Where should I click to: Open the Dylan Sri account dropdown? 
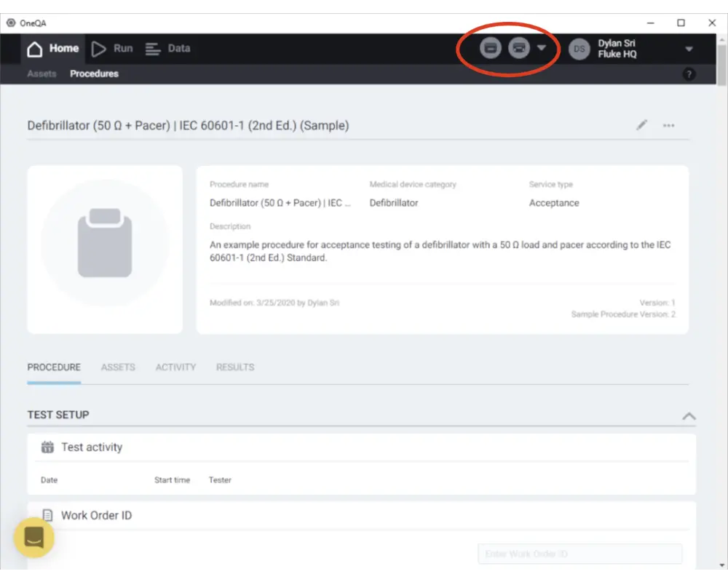689,49
